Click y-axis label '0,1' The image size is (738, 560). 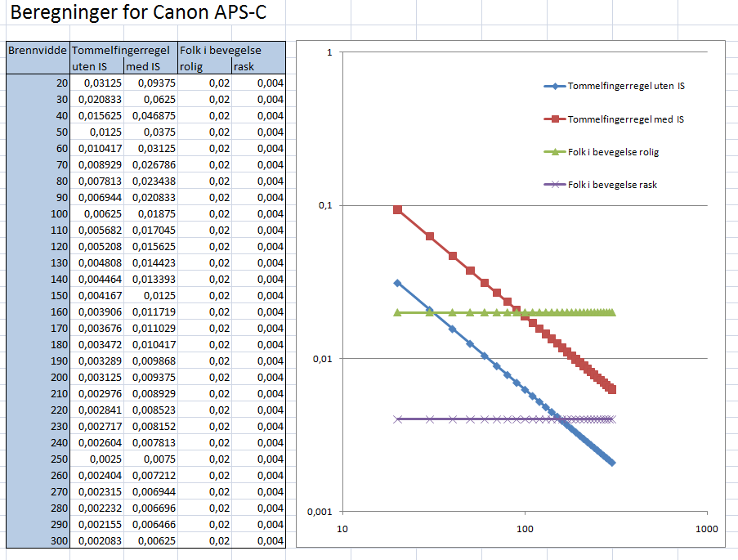pos(326,205)
